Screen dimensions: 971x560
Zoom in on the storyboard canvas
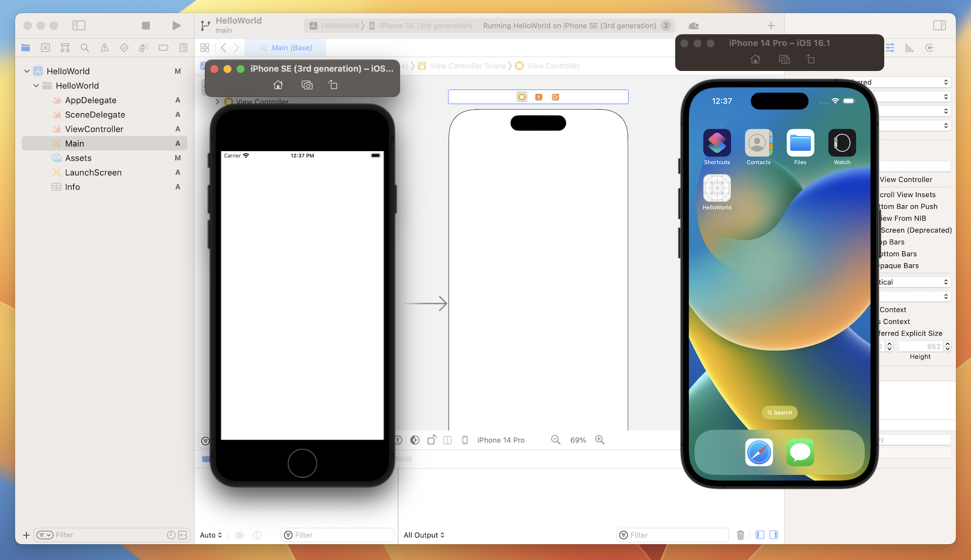pyautogui.click(x=600, y=440)
